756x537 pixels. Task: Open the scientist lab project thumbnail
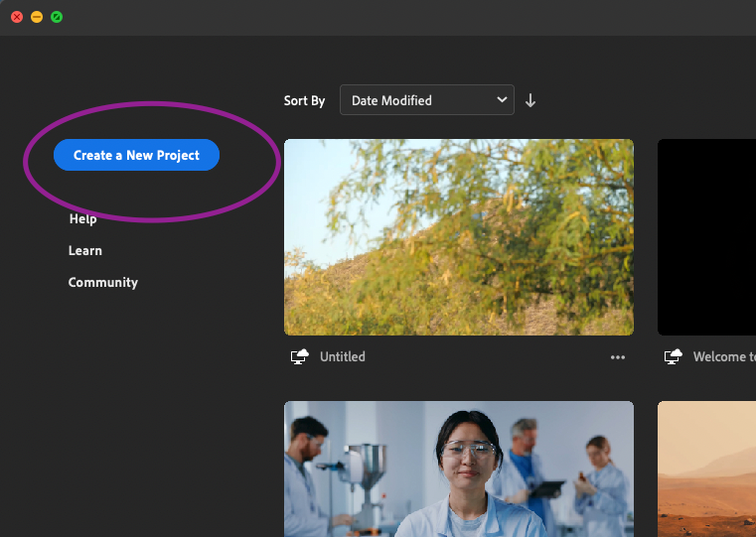point(458,469)
